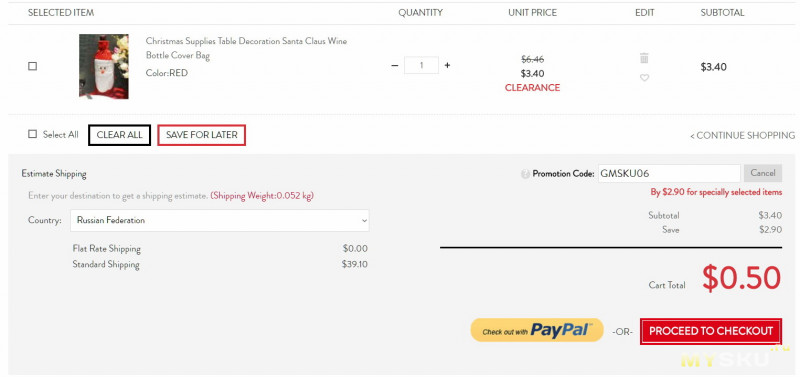This screenshot has width=800, height=377.
Task: Click CLEAR ALL button
Action: [x=119, y=135]
